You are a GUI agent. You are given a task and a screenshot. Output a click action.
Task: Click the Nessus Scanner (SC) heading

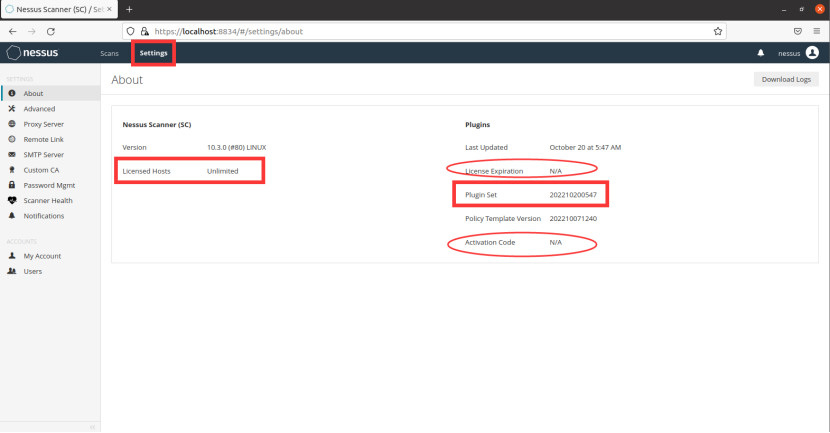pos(157,125)
